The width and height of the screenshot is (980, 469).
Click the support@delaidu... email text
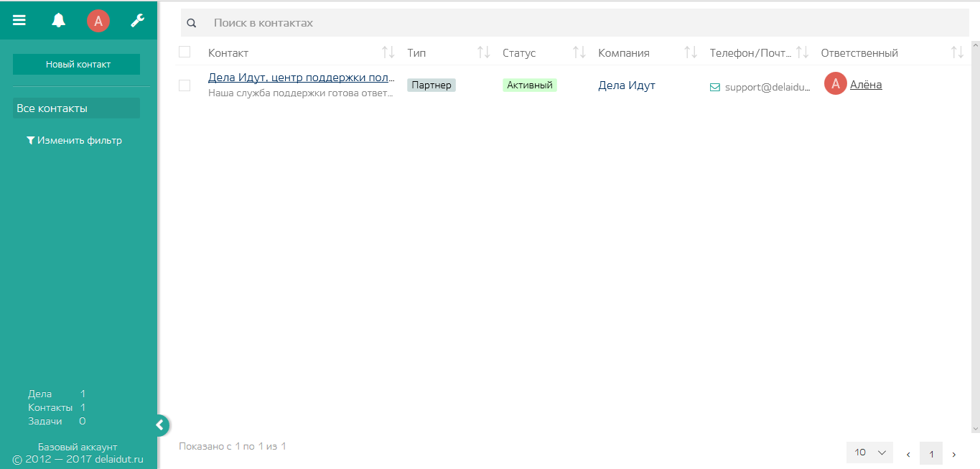tap(767, 88)
